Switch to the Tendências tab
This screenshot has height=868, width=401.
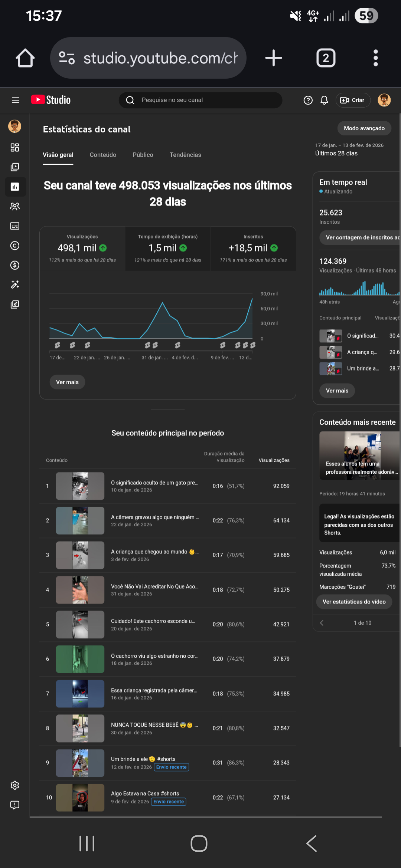tap(185, 155)
